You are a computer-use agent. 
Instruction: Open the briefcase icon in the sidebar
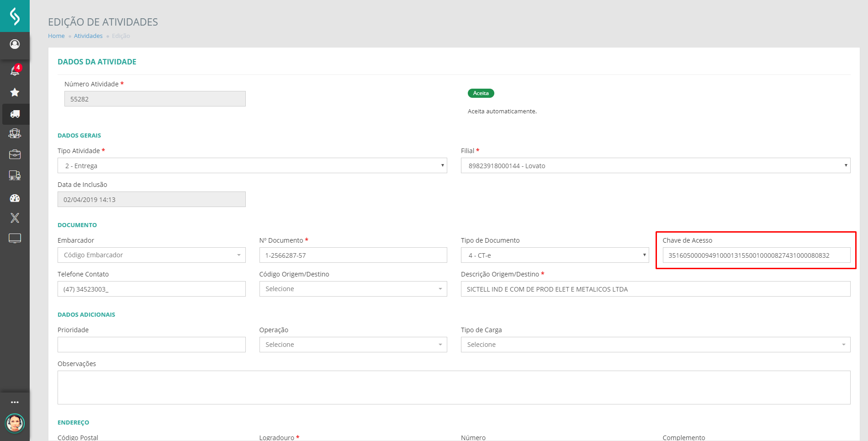tap(15, 154)
